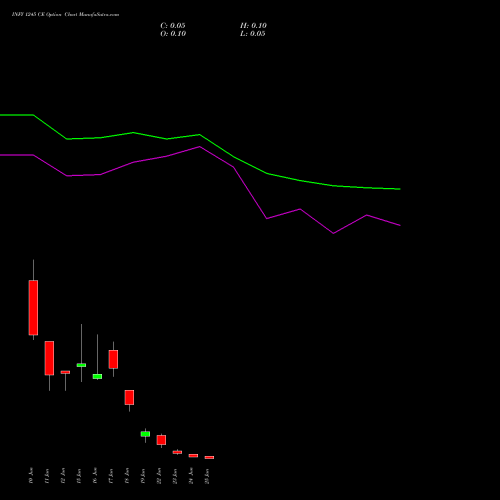Select the last red candle for 25 Jun
Image resolution: width=500 pixels, height=500 pixels.
coord(209,458)
